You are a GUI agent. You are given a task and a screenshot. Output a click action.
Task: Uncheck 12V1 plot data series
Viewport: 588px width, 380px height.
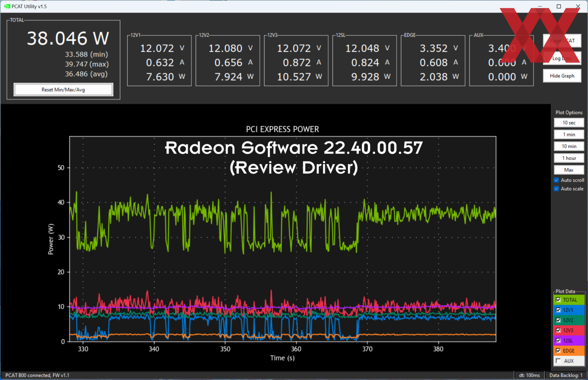coord(558,310)
